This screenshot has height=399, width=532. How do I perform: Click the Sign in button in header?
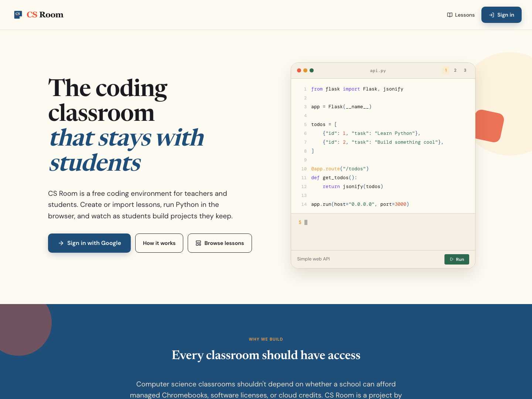[x=501, y=15]
